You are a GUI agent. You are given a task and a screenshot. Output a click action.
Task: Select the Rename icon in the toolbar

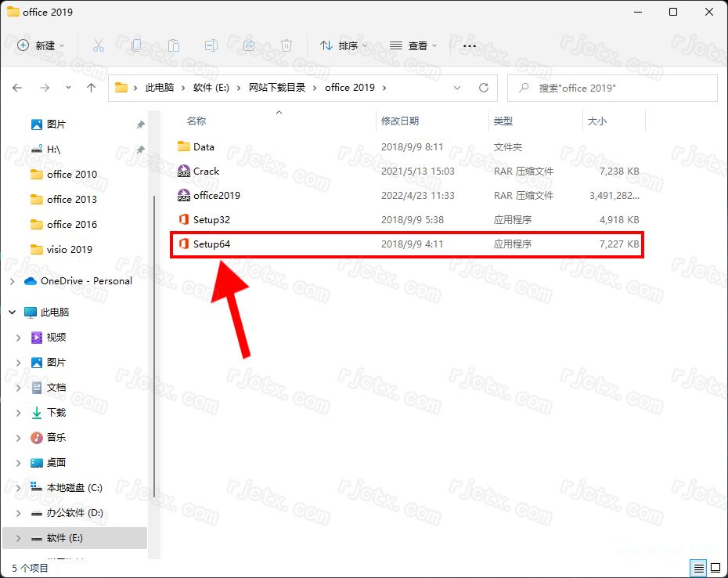click(x=211, y=45)
